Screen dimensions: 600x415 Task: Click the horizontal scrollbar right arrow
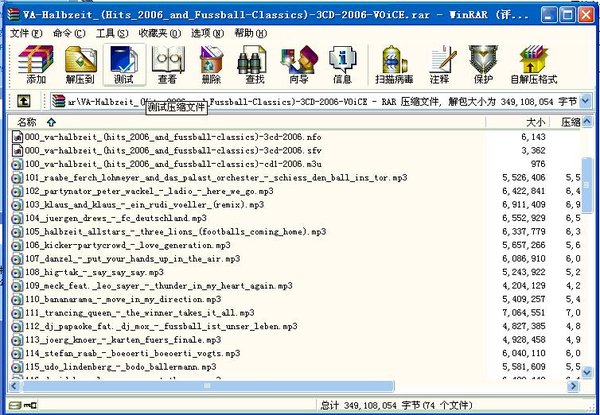point(573,386)
